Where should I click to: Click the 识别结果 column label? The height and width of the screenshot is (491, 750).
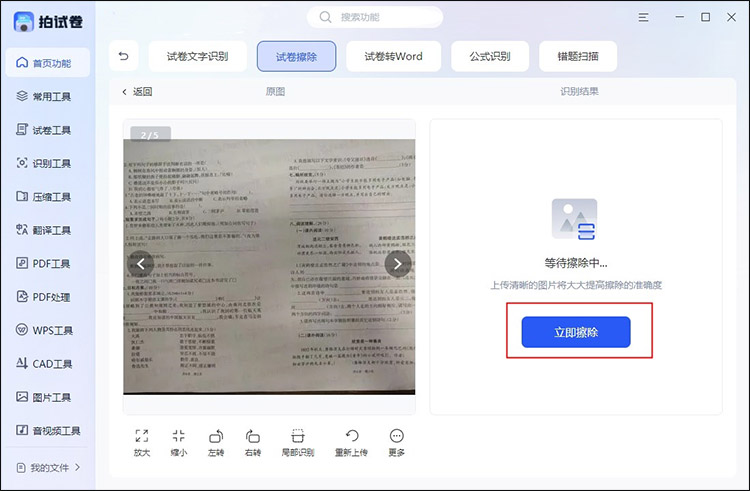[x=579, y=91]
